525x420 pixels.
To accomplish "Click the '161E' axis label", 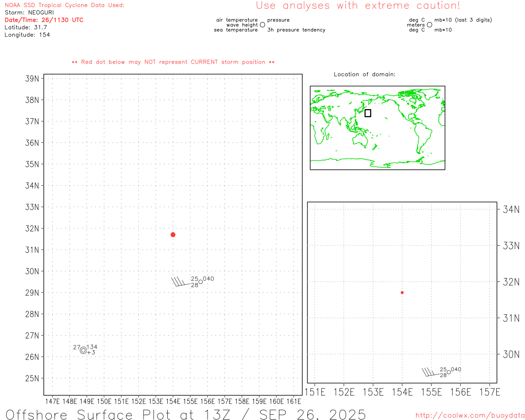I will 294,401.
